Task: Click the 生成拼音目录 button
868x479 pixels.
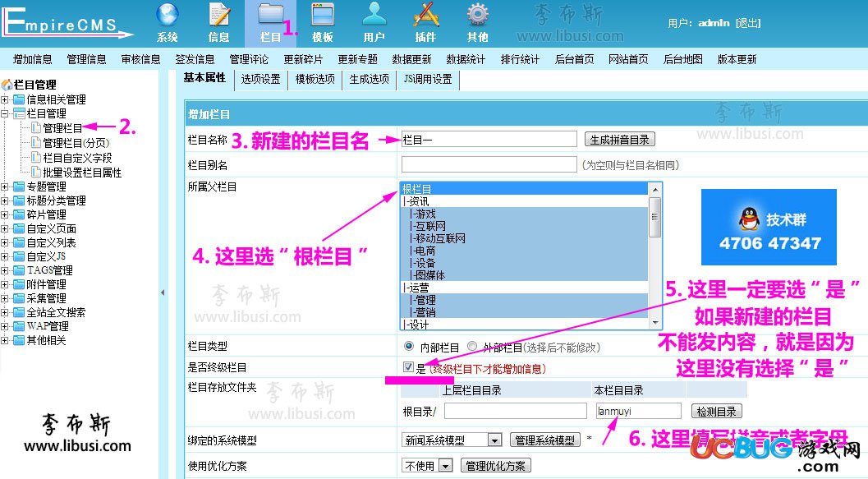Action: click(619, 140)
